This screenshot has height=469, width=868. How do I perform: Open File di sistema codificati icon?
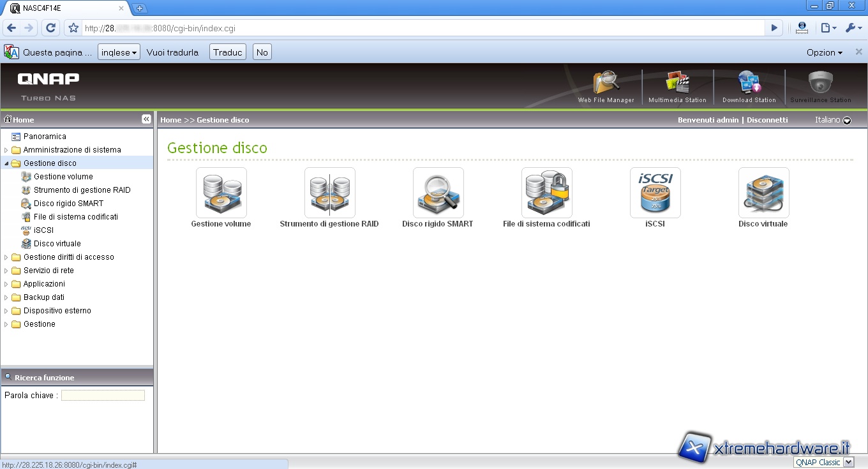point(546,193)
